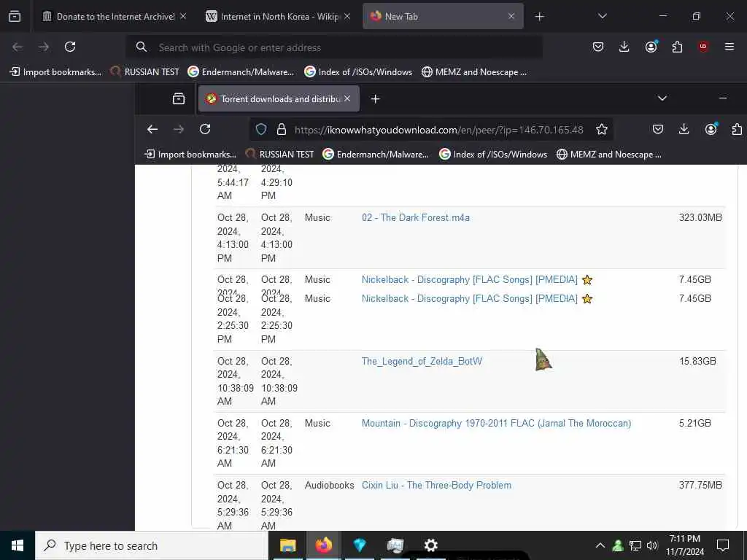This screenshot has width=747, height=560.
Task: Select the Audiobooks category cell
Action: [329, 485]
